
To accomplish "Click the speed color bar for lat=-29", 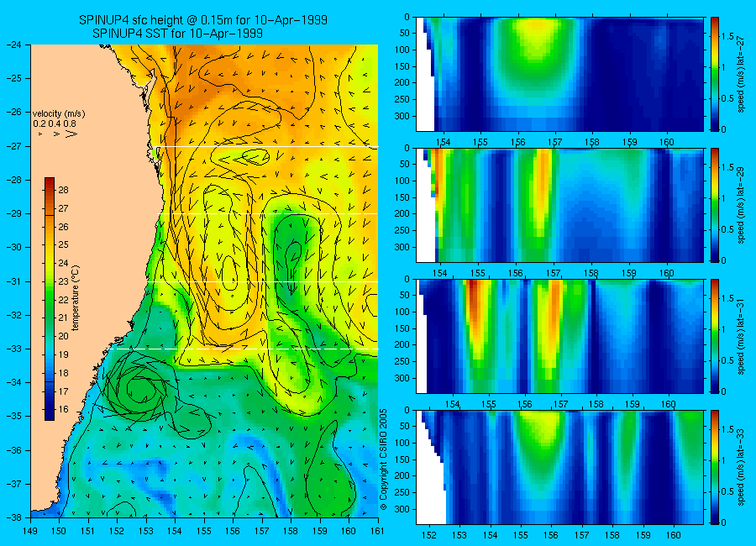I will click(x=715, y=205).
